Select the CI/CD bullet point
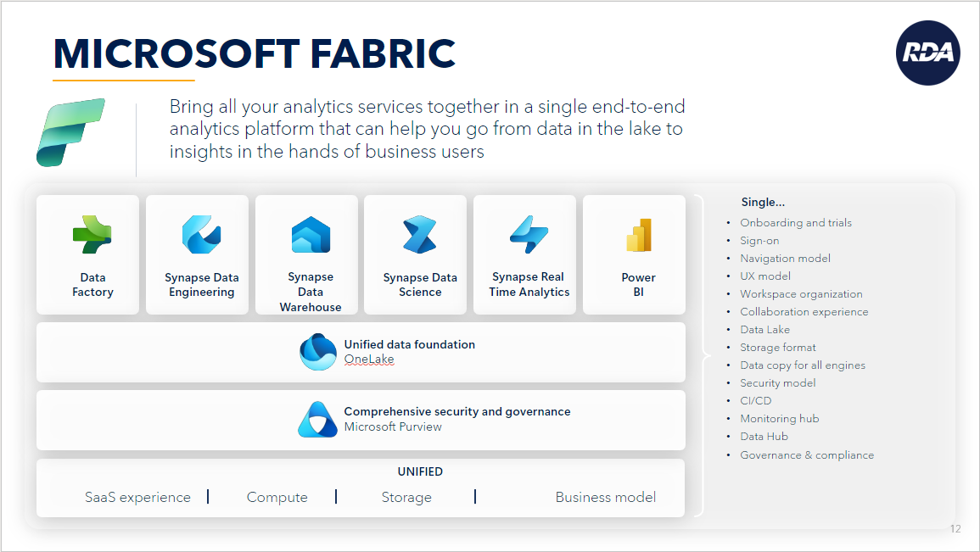The width and height of the screenshot is (980, 552). coord(755,400)
